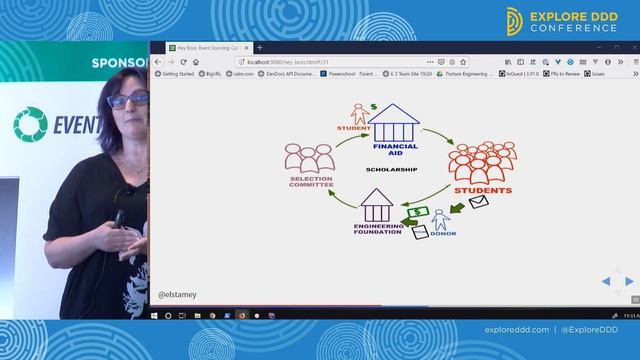Viewport: 640px width, 360px height.
Task: Advance to next slide with right arrow
Action: coord(629,281)
